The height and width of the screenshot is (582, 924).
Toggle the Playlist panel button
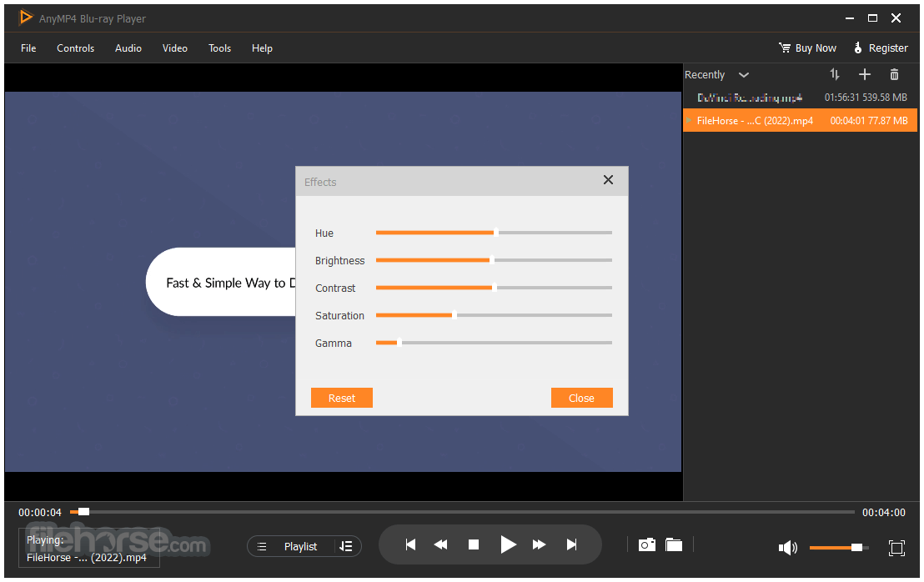point(291,547)
